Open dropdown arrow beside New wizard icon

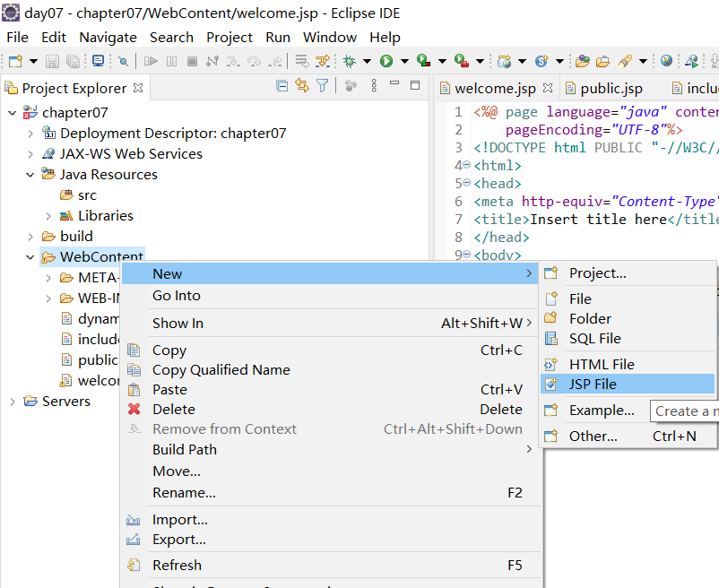[x=33, y=61]
